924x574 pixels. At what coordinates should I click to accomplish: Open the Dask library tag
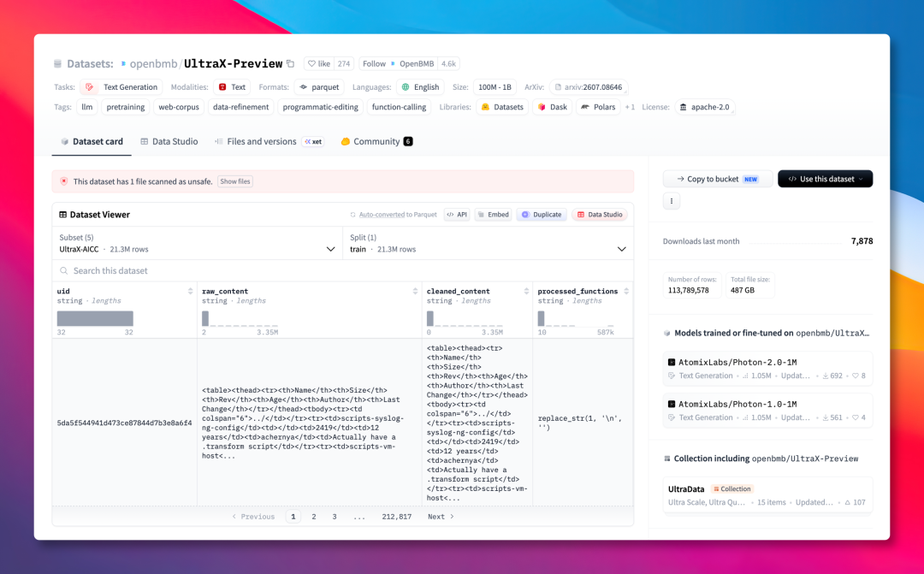tap(553, 107)
